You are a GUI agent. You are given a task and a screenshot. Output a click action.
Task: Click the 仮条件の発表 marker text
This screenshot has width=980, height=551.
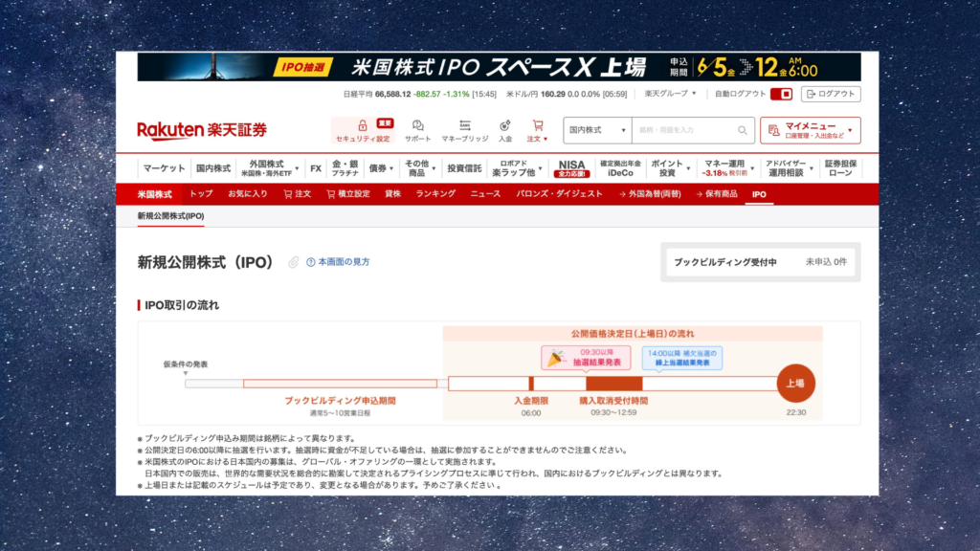click(185, 364)
